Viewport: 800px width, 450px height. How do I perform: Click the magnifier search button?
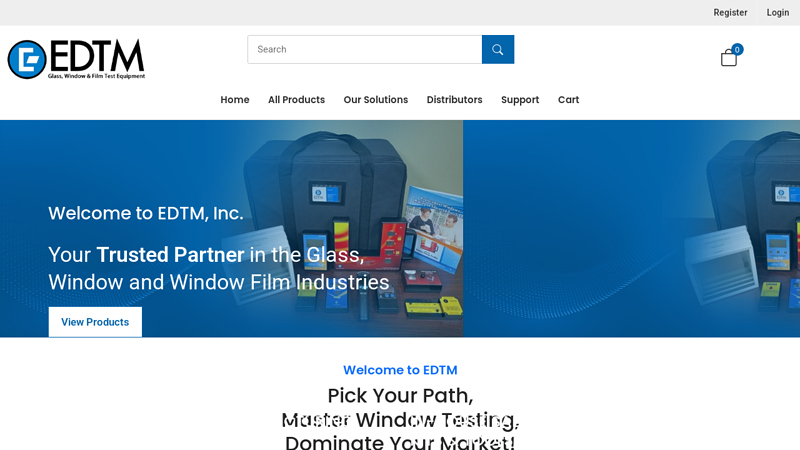pos(498,49)
